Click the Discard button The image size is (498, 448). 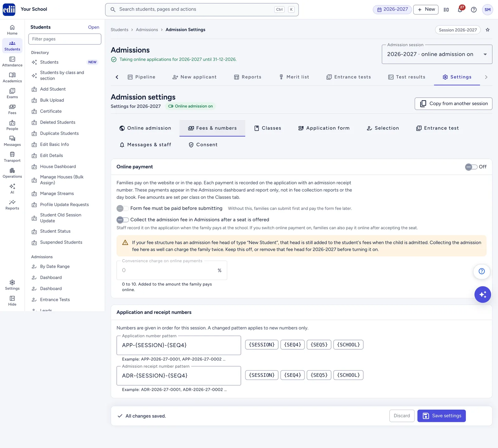click(x=402, y=416)
